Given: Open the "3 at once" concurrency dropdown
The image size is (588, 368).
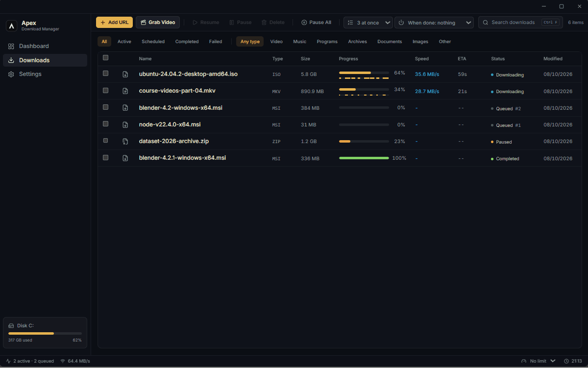Looking at the screenshot, I should [368, 23].
